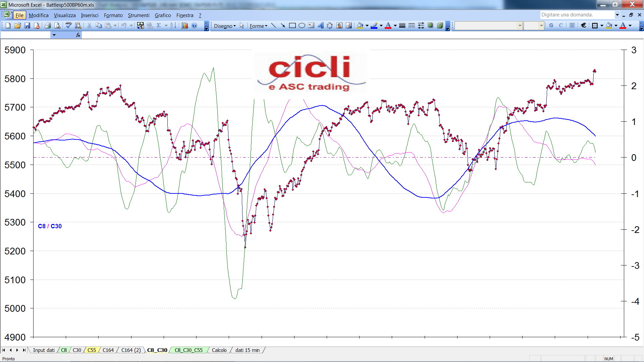This screenshot has height=362, width=644.
Task: Click the drawing toolbar fill color bucket
Action: click(360, 26)
